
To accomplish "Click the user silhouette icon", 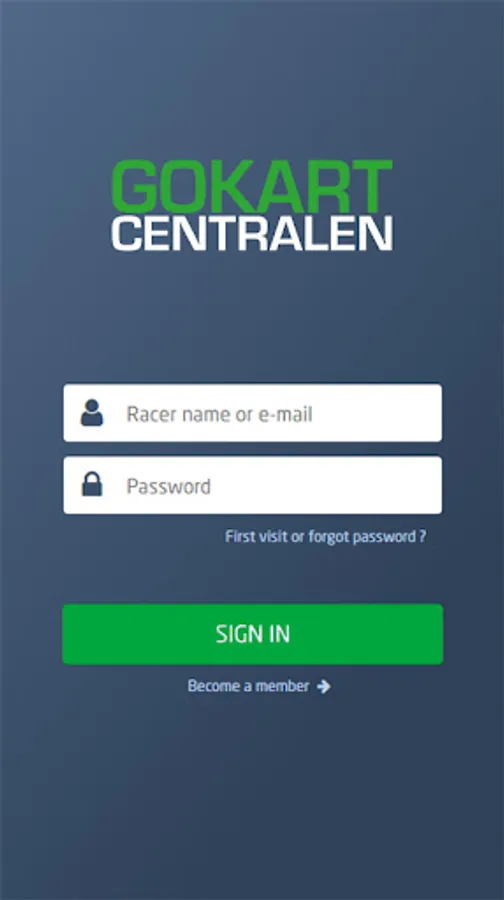I will coord(92,413).
